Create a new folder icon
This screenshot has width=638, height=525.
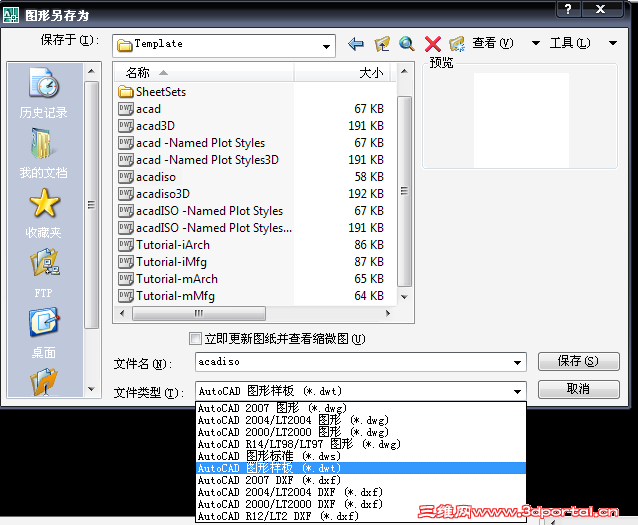point(457,44)
